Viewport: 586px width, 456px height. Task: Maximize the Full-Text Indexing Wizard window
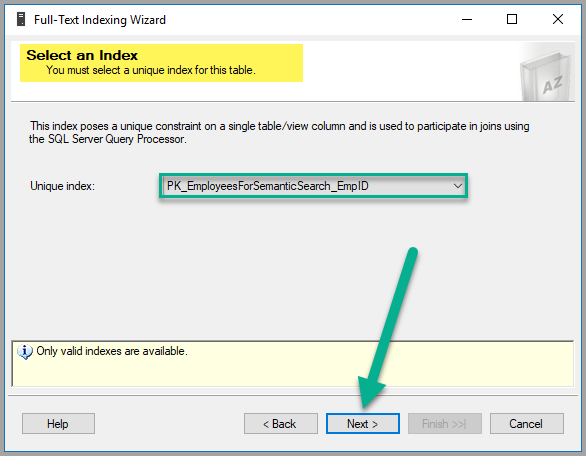(x=512, y=19)
